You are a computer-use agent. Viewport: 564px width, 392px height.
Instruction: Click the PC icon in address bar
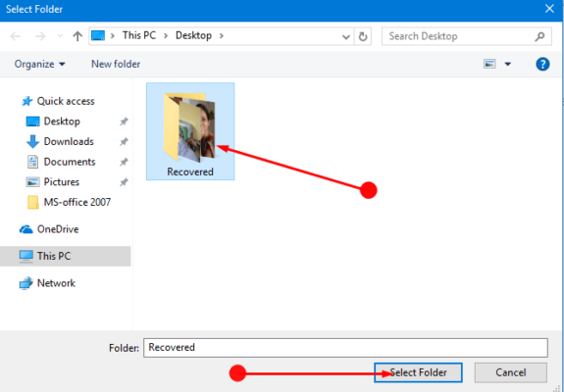coord(98,35)
